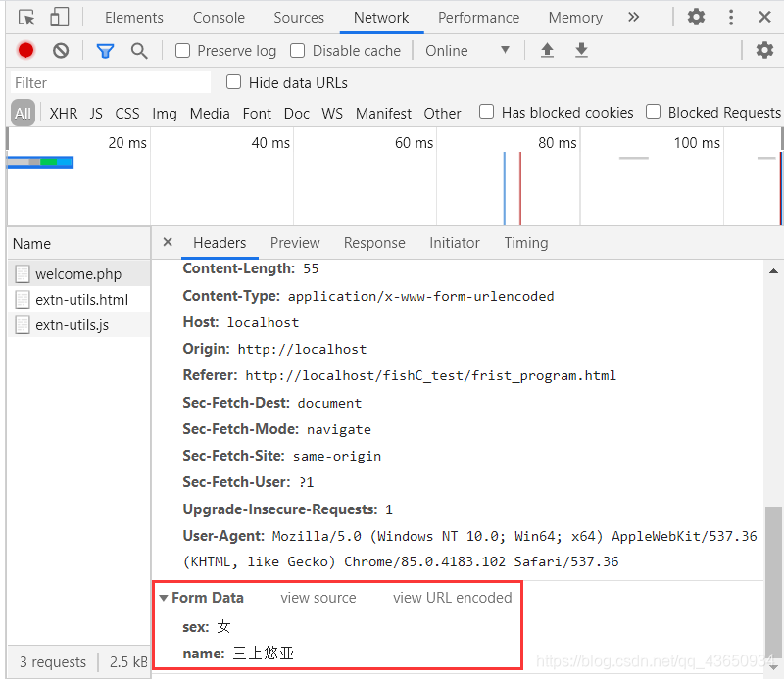The height and width of the screenshot is (679, 784).
Task: Filter requests by Doc
Action: pos(297,114)
